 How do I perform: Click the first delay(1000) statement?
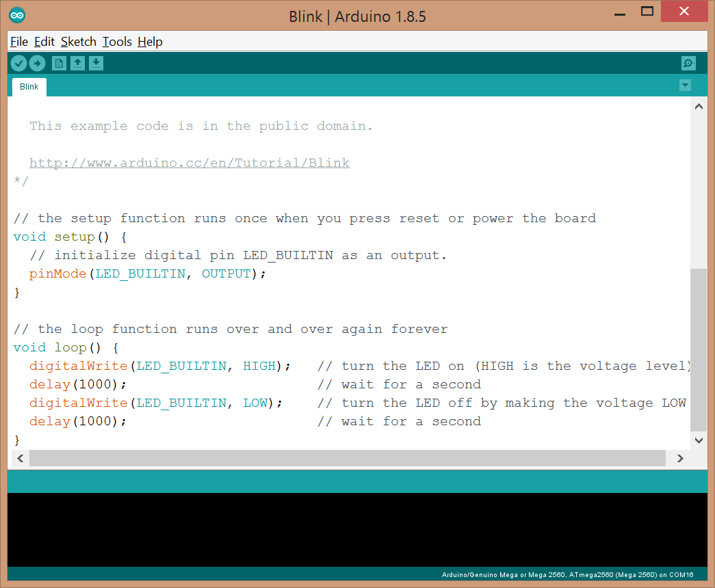pos(77,385)
